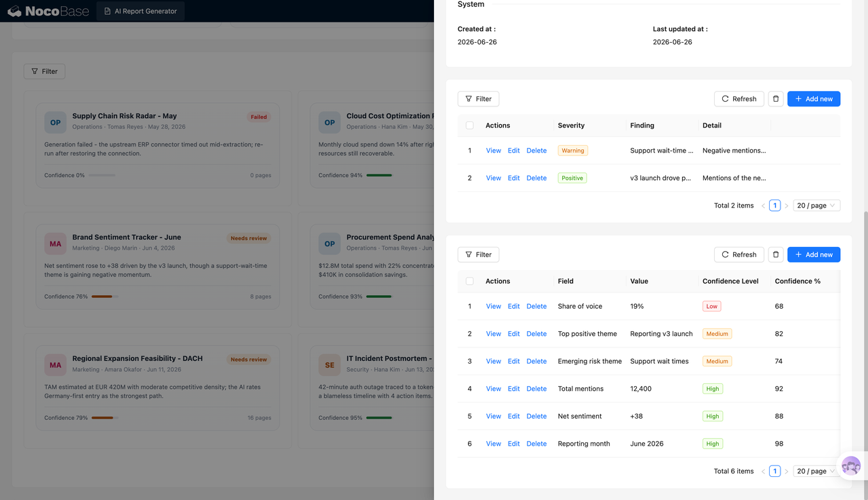This screenshot has height=500, width=868.
Task: Click Add new above the Severity findings table
Action: point(814,99)
